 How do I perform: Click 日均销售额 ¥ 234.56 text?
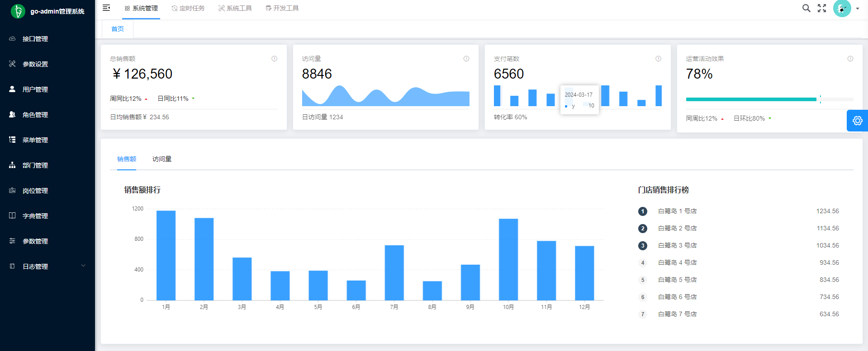(x=139, y=117)
